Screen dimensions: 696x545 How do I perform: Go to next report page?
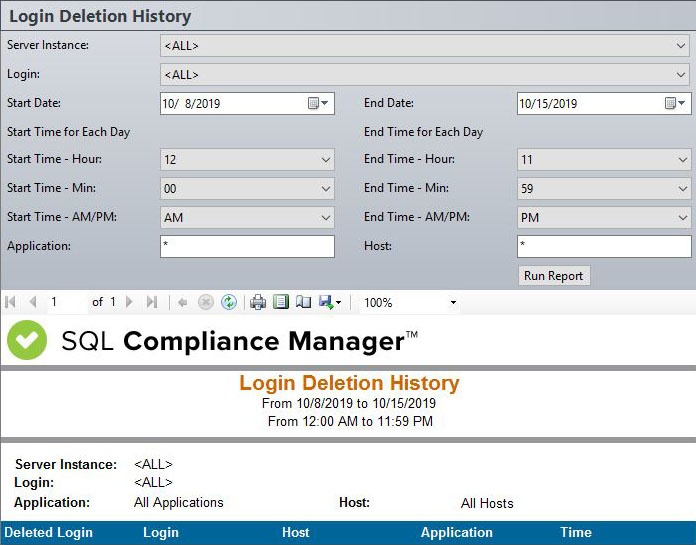coord(131,302)
